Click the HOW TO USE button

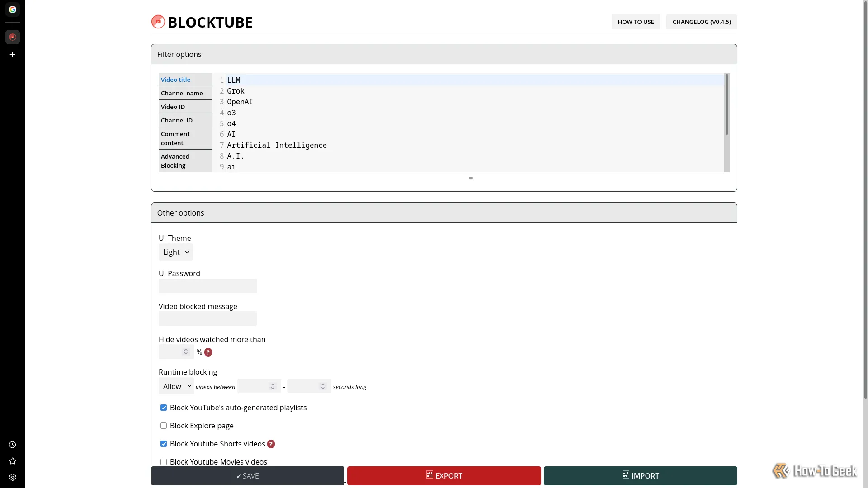[636, 22]
